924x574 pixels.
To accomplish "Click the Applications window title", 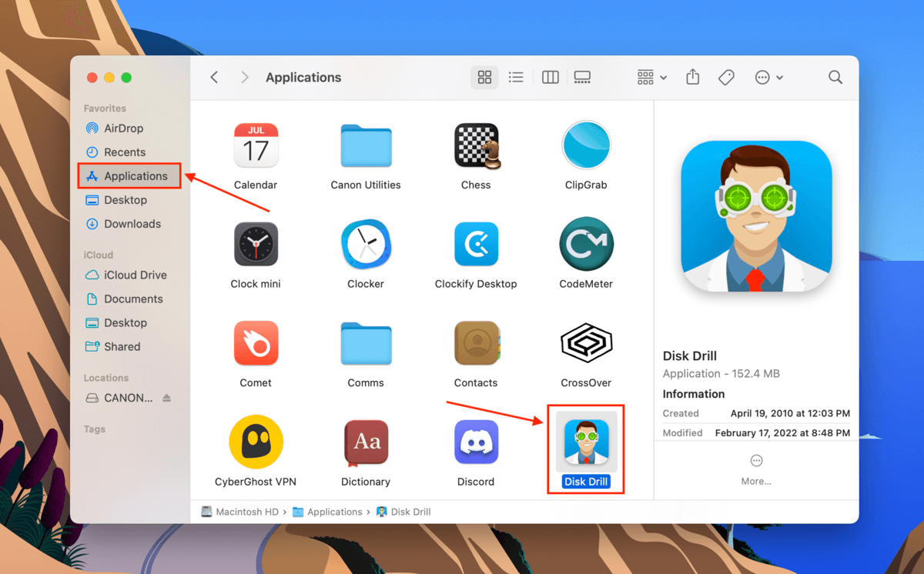I will pos(303,78).
